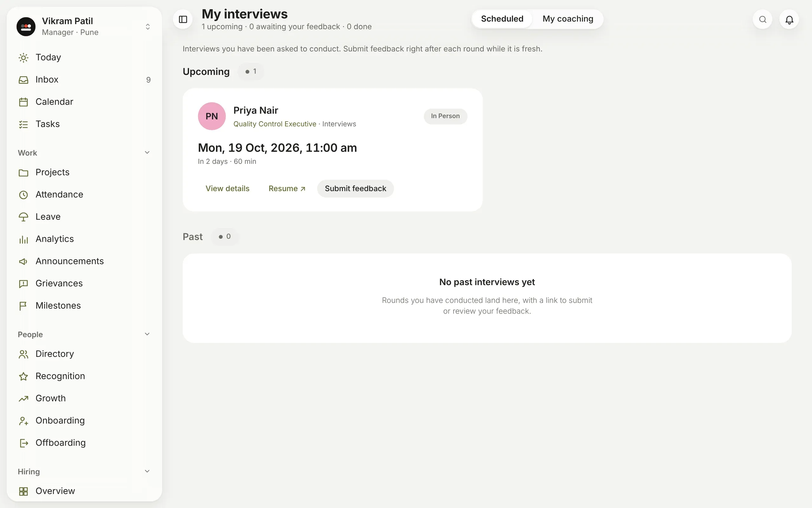Click the Priya Nair candidate name

click(x=256, y=110)
